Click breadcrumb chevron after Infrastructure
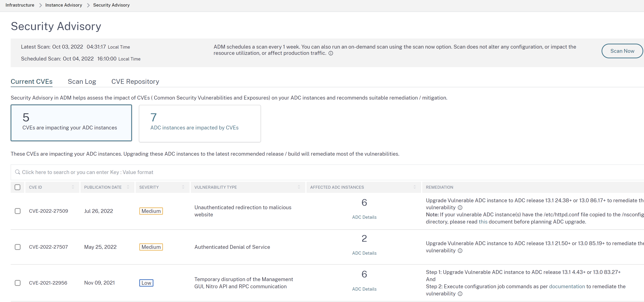 [x=40, y=5]
